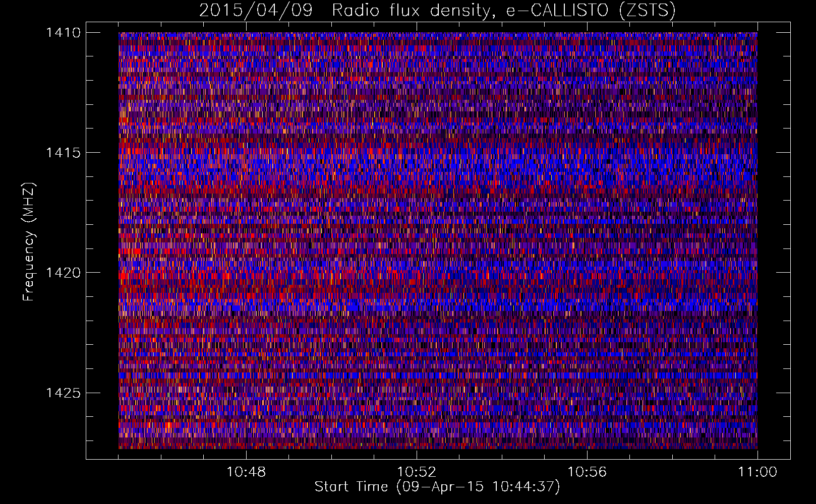Image resolution: width=816 pixels, height=504 pixels.
Task: Click the plot title "2015/04/09 Radio flux density, e-CALLISTO (ZSTS)"
Action: [x=437, y=11]
